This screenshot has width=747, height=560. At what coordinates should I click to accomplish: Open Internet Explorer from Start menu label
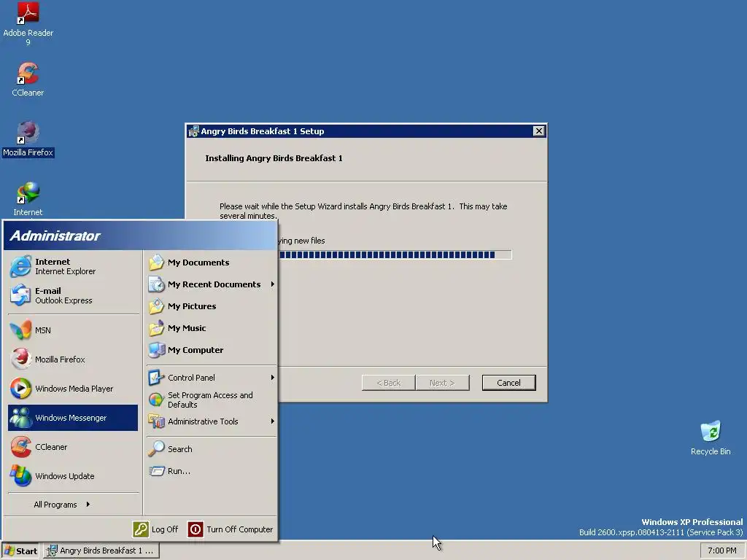click(65, 266)
